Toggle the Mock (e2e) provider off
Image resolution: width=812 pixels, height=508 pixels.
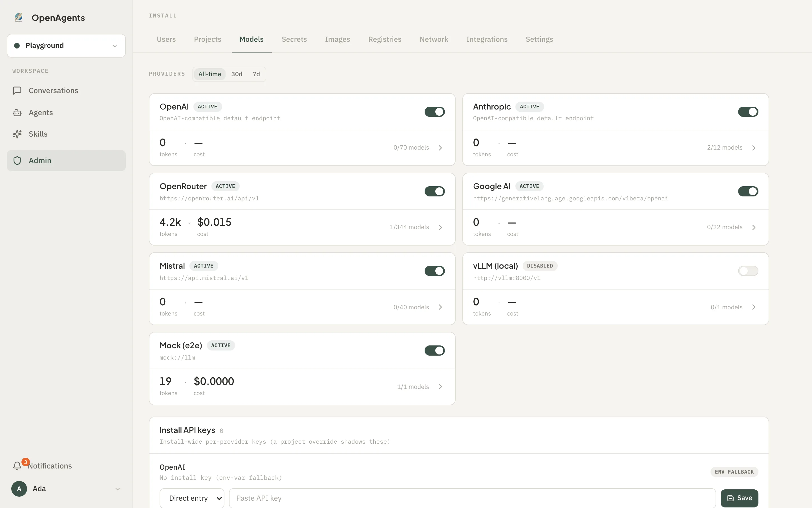point(434,351)
